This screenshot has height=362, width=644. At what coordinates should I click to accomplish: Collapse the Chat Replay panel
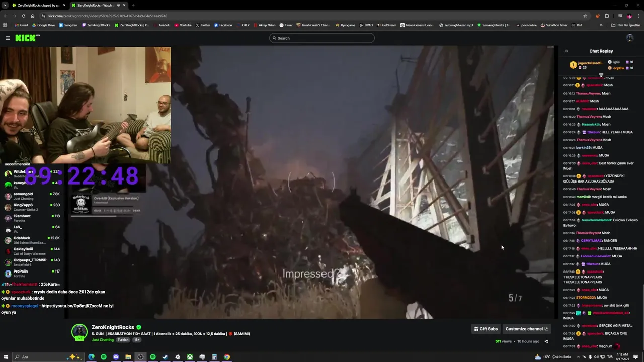pos(566,51)
